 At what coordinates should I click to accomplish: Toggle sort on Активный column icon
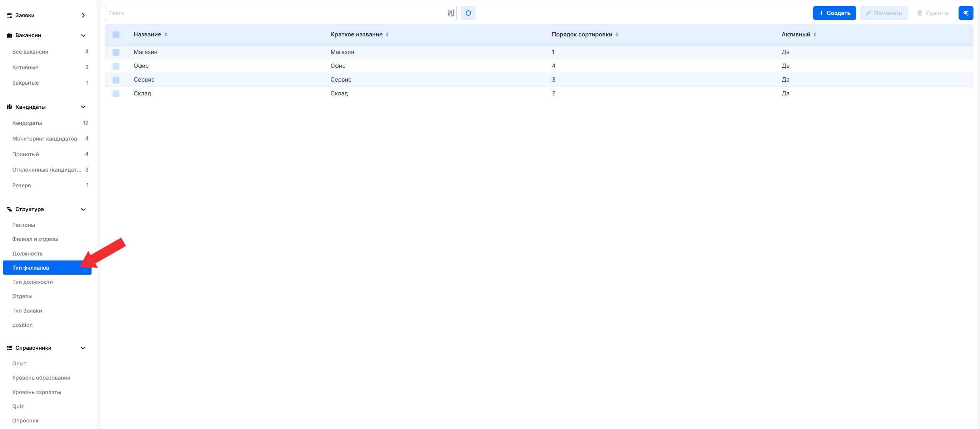(x=815, y=34)
